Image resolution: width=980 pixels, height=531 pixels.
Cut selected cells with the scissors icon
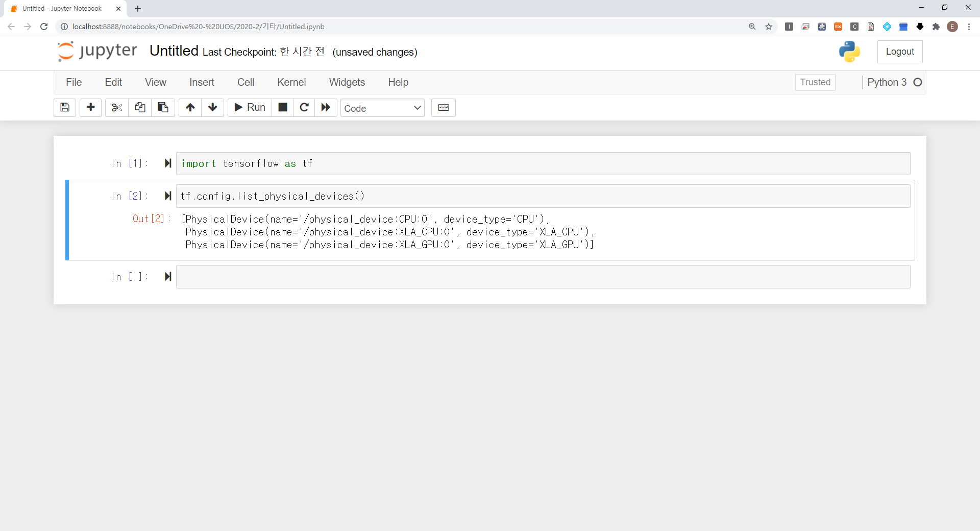click(x=117, y=107)
